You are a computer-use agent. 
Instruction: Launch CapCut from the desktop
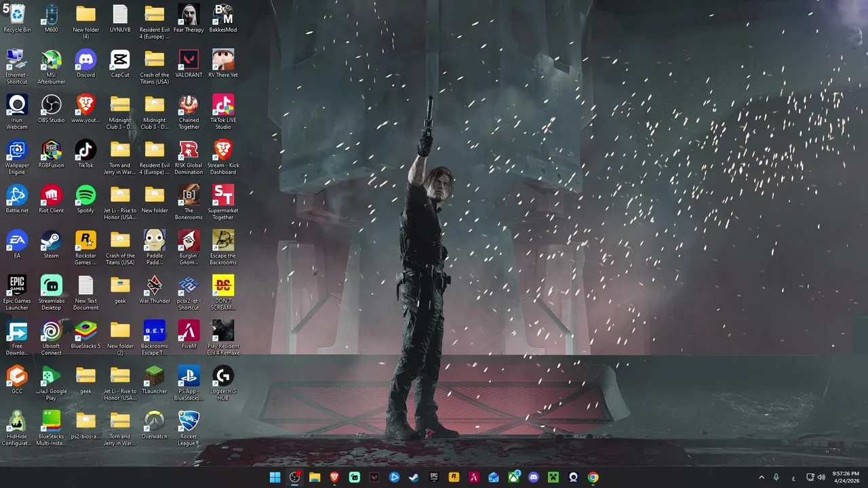[x=120, y=64]
